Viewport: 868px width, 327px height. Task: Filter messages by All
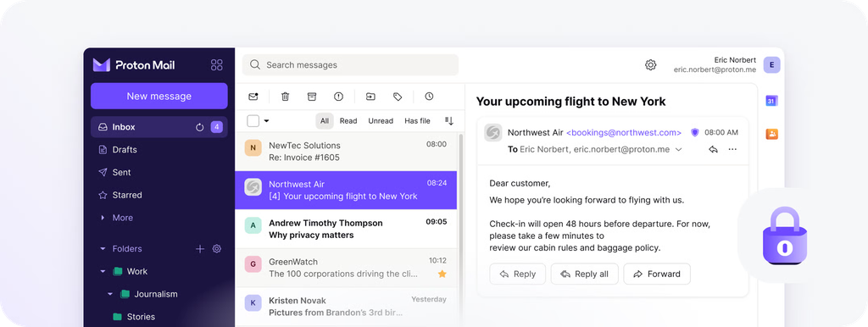[325, 120]
